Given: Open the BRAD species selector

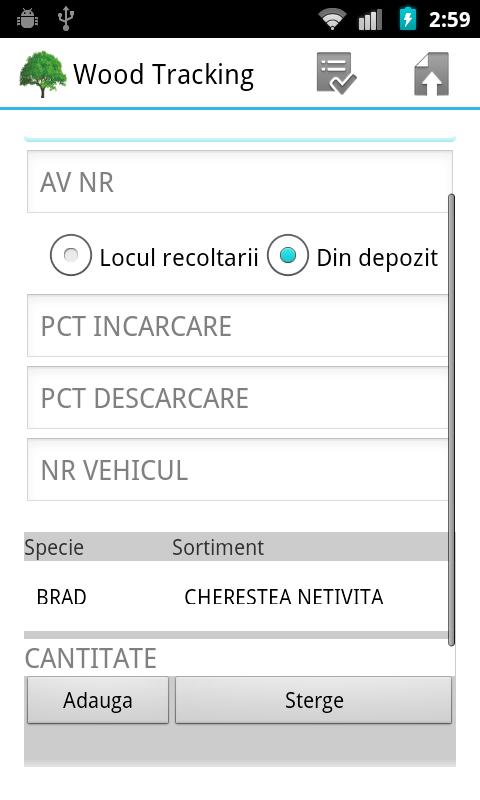Looking at the screenshot, I should (62, 596).
